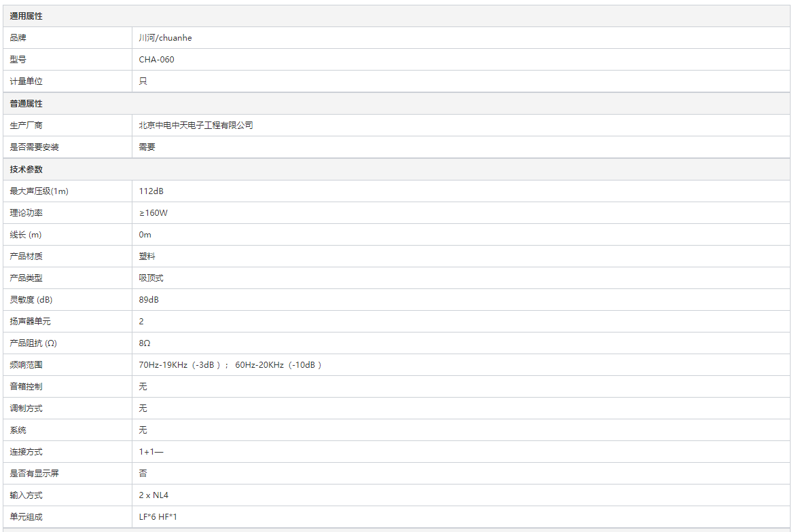Viewport: 796px width, 532px height.
Task: Click the 技术参数 section header
Action: click(397, 170)
